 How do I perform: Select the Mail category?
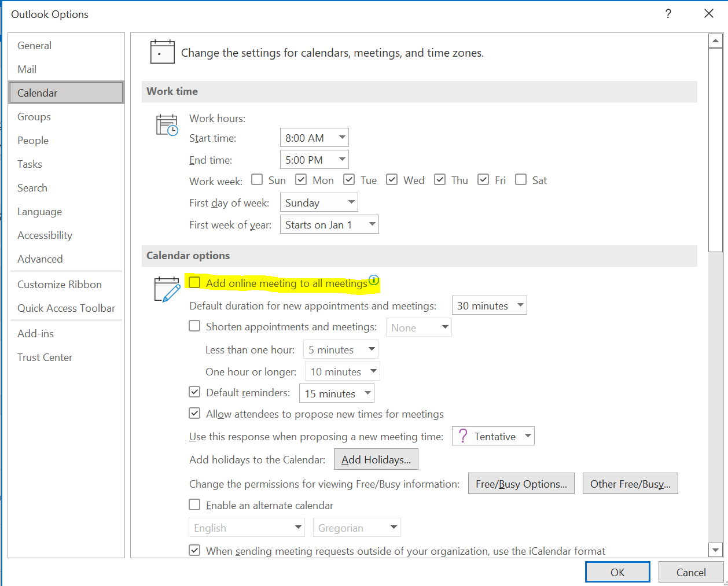click(66, 69)
